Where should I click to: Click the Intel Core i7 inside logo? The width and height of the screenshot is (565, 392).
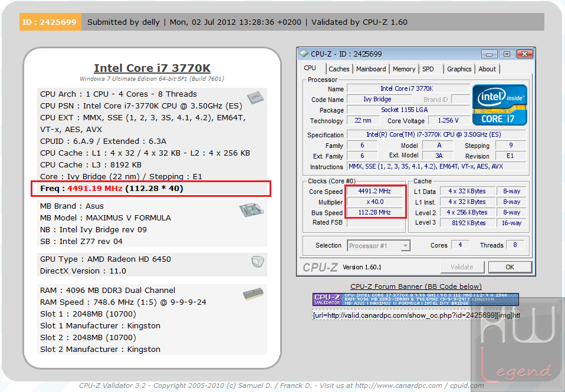pos(500,105)
